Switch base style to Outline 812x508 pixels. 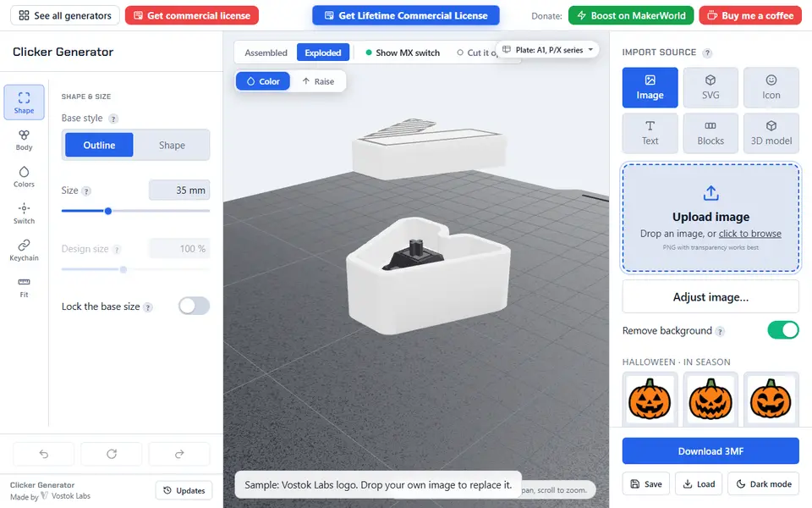click(99, 145)
